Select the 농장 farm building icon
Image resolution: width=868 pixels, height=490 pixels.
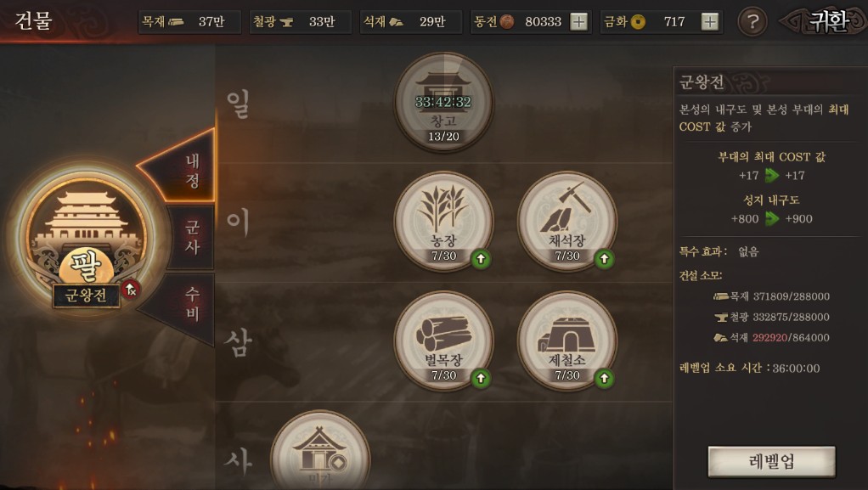(443, 221)
